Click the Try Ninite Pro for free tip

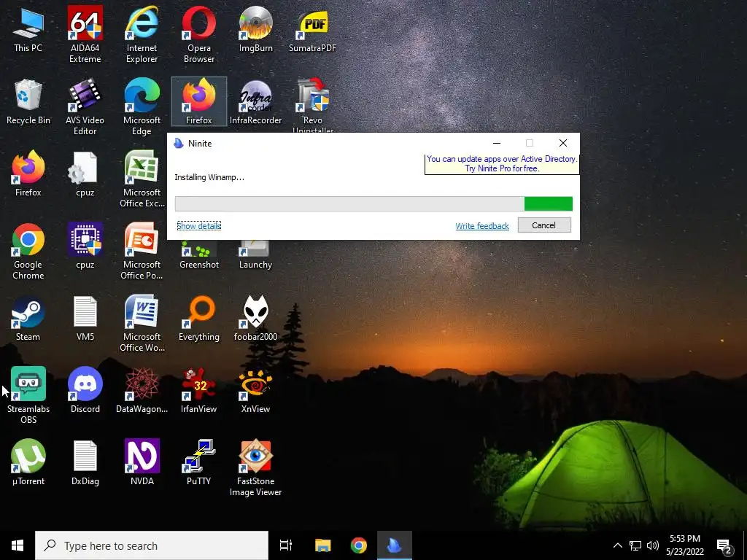pyautogui.click(x=502, y=164)
